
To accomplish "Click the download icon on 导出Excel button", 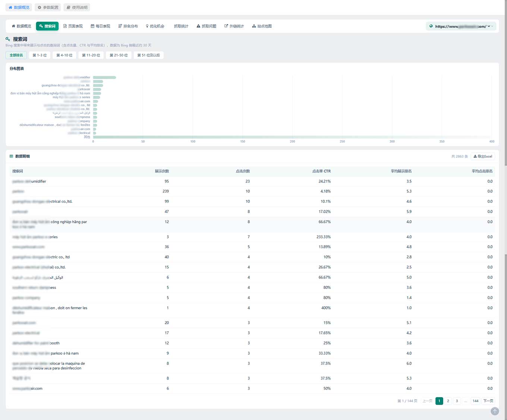I will 475,156.
